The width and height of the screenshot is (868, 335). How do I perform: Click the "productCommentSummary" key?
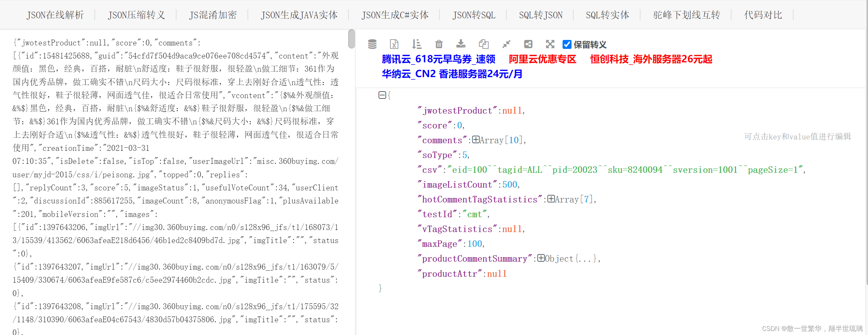point(475,258)
